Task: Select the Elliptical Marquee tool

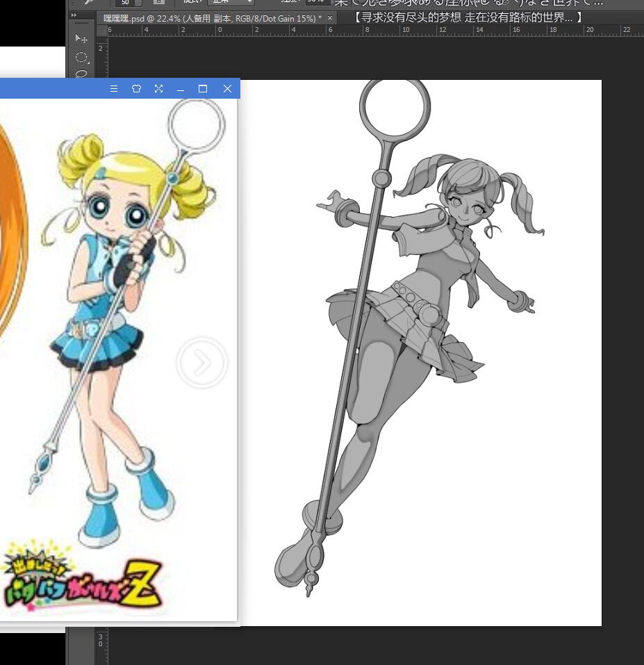Action: tap(81, 57)
